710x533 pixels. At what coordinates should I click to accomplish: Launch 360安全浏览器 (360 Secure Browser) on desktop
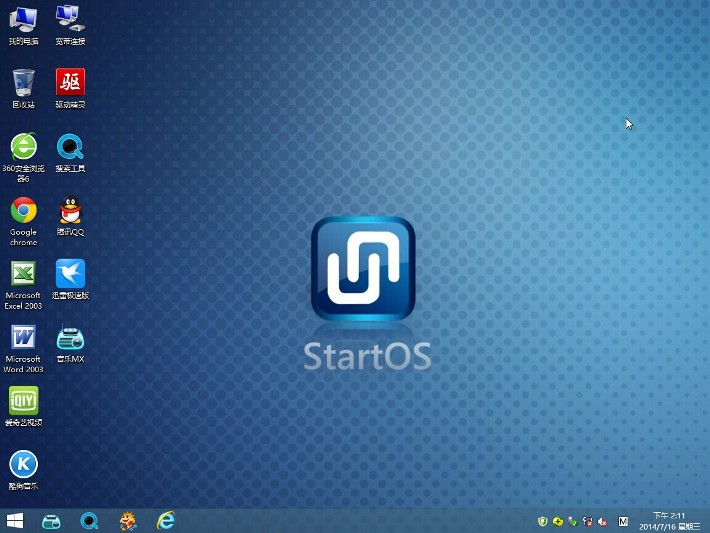click(23, 157)
